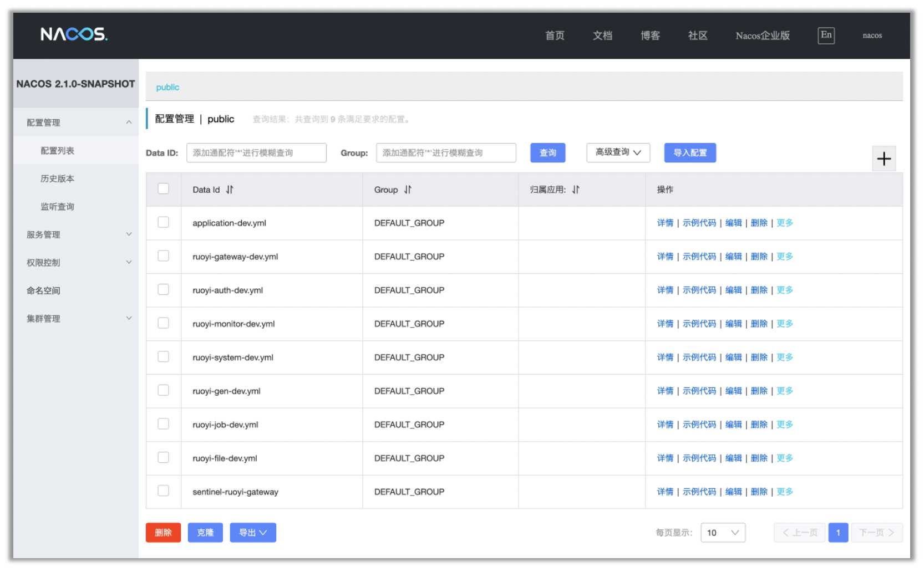This screenshot has height=572, width=924.
Task: Open the page size dropdown showing 10
Action: 723,533
